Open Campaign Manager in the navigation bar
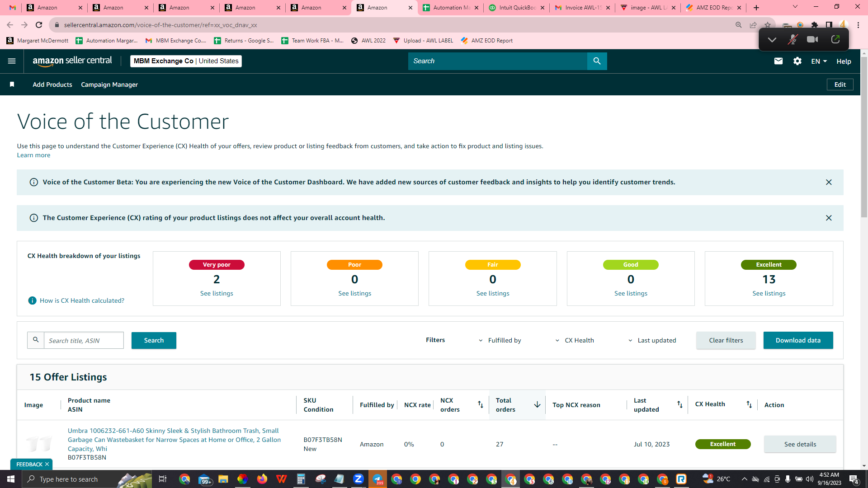868x488 pixels. pyautogui.click(x=109, y=84)
